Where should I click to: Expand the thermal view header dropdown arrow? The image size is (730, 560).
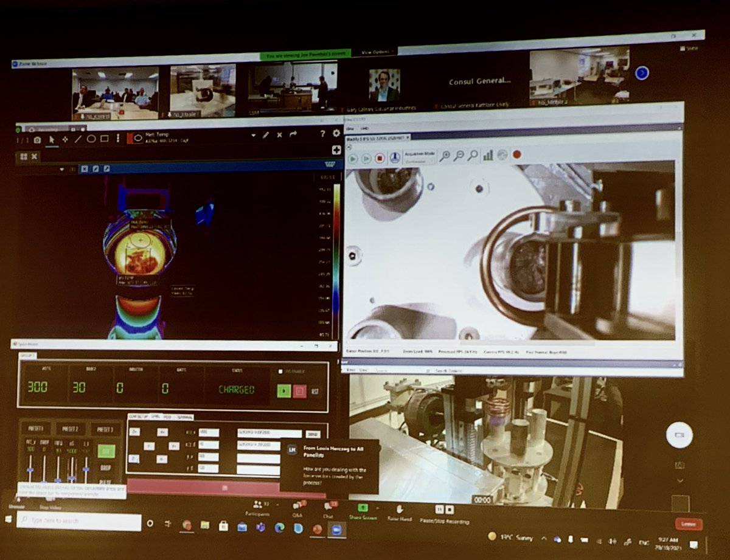61,170
